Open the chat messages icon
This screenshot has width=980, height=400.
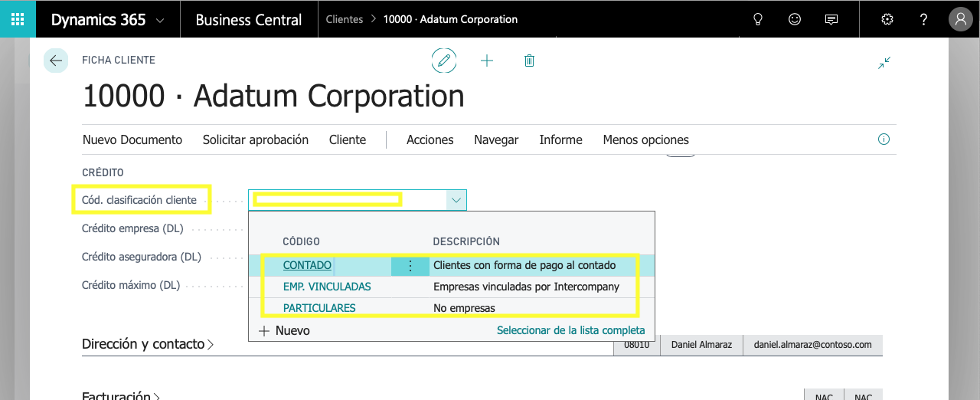831,20
